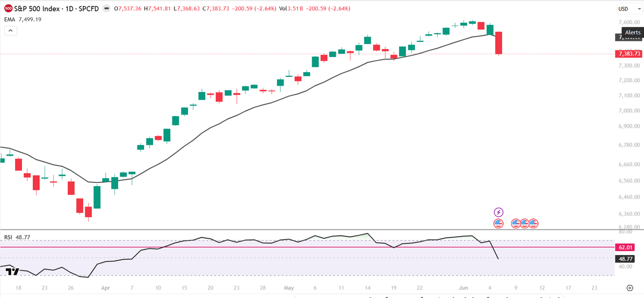Click the 7,000.00 price scale label

click(628, 111)
